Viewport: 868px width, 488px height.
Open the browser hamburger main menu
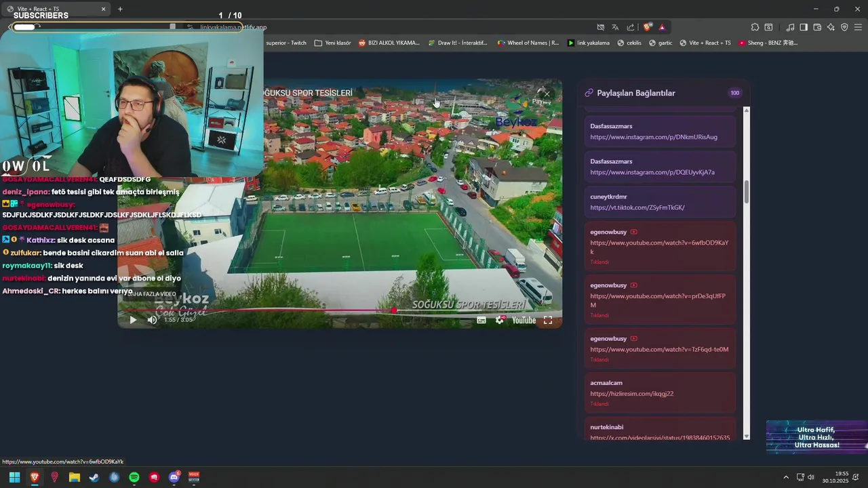point(858,27)
